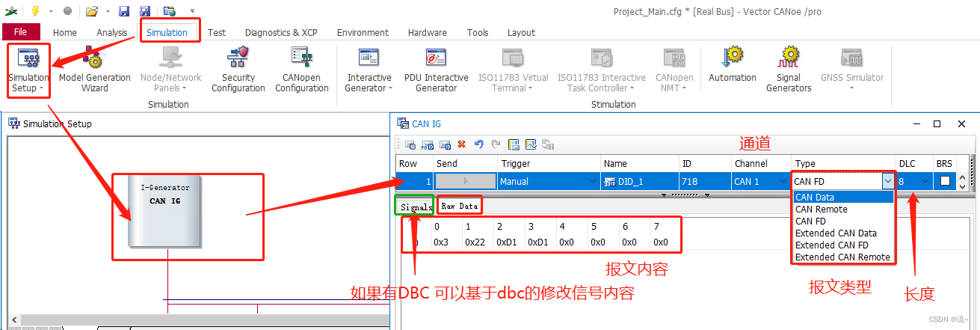This screenshot has width=980, height=330.
Task: Open the Automation tool
Action: click(732, 66)
